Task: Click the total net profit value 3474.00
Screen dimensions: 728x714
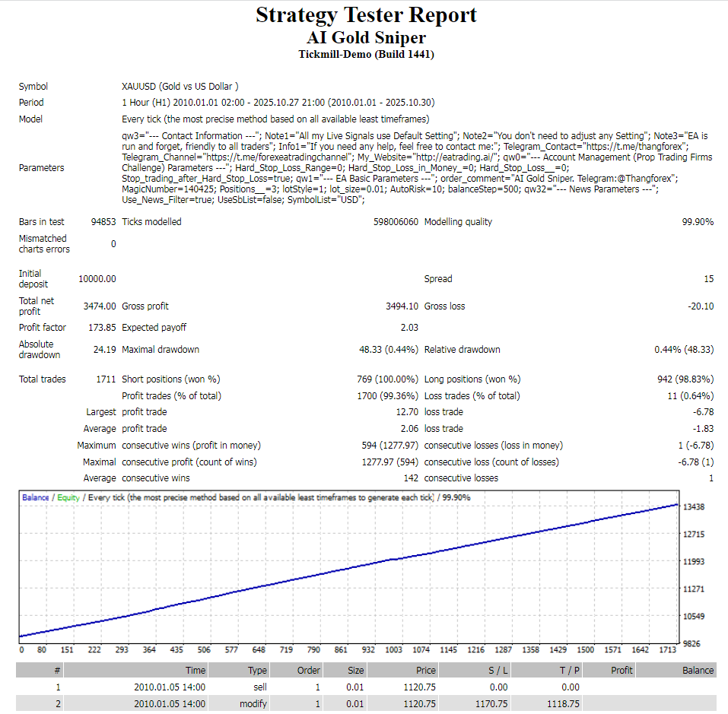Action: coord(99,306)
